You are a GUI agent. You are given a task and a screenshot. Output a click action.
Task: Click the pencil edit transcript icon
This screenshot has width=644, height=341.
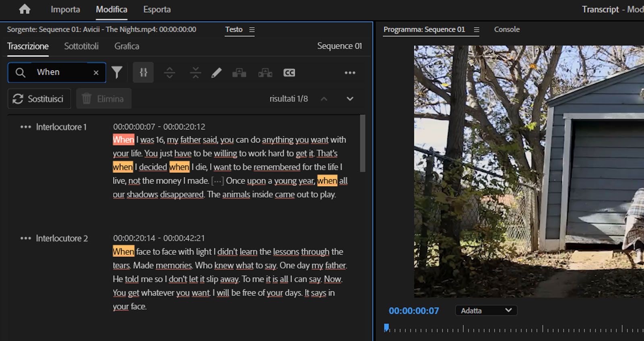(x=217, y=73)
